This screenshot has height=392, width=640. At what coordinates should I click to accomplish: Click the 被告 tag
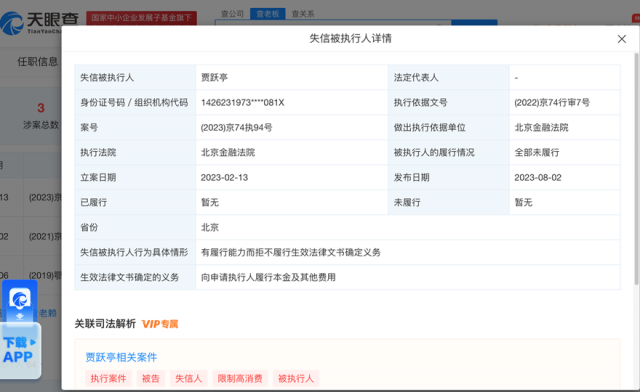coord(151,379)
